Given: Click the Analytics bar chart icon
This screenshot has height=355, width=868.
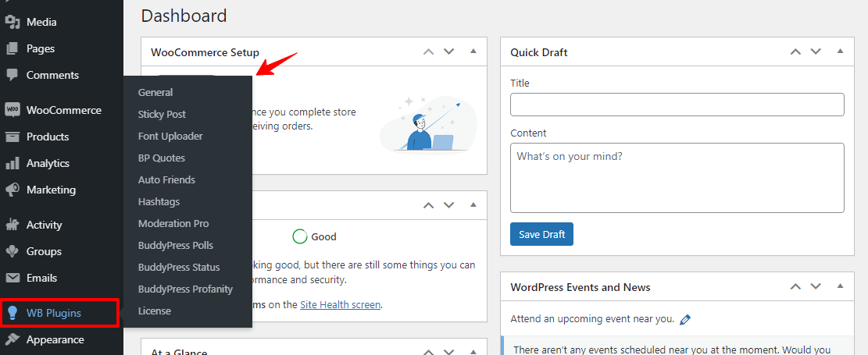Looking at the screenshot, I should [13, 163].
